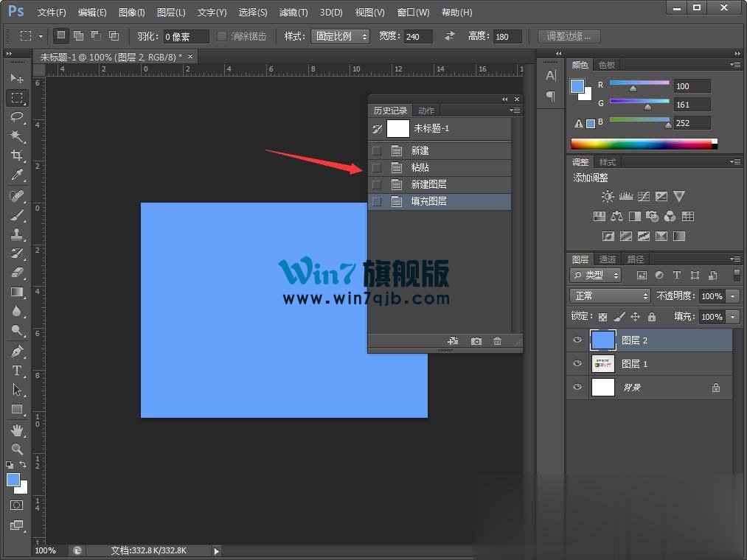Delete current history state with trash icon
The height and width of the screenshot is (560, 747).
click(497, 341)
